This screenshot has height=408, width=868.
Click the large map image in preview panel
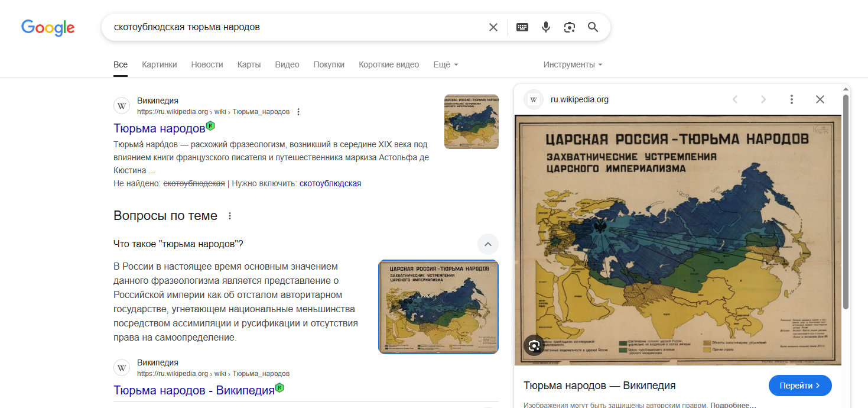point(678,240)
